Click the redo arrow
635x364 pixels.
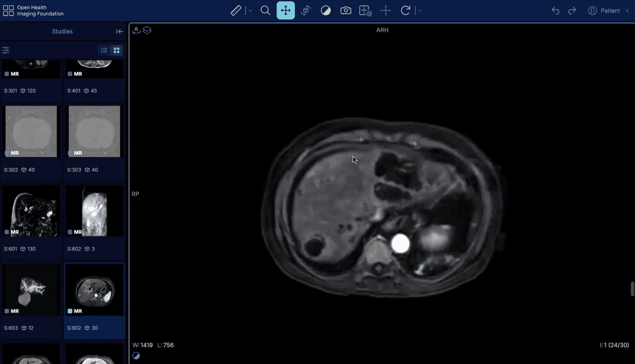tap(572, 11)
